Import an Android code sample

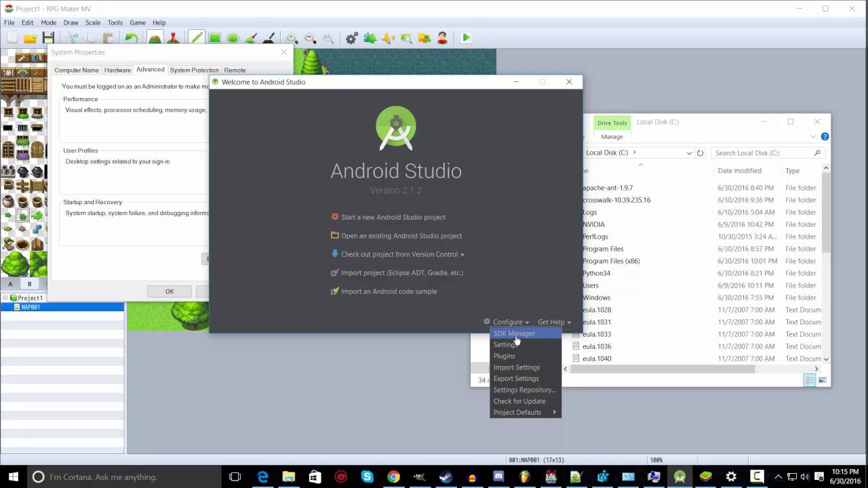point(384,291)
